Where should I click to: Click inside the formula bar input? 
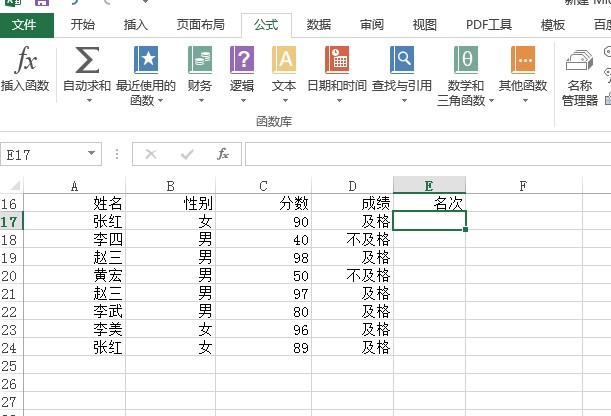428,154
